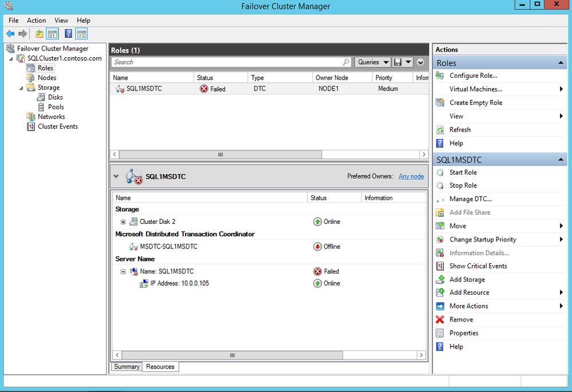Click the Stop Role icon

[440, 185]
